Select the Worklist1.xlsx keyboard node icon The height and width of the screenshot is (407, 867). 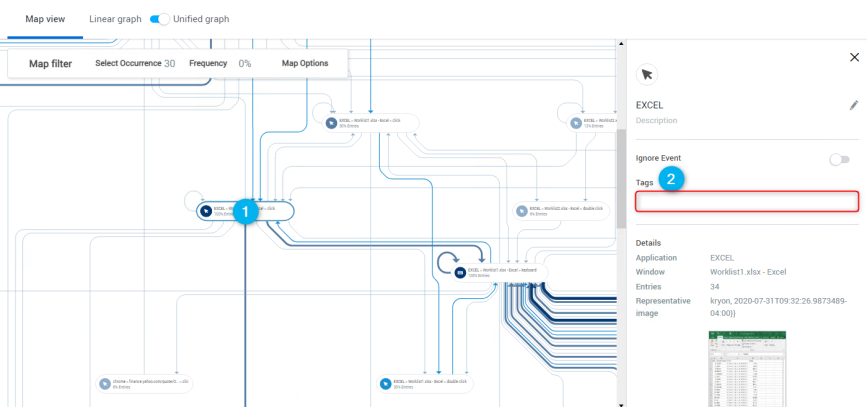point(460,273)
